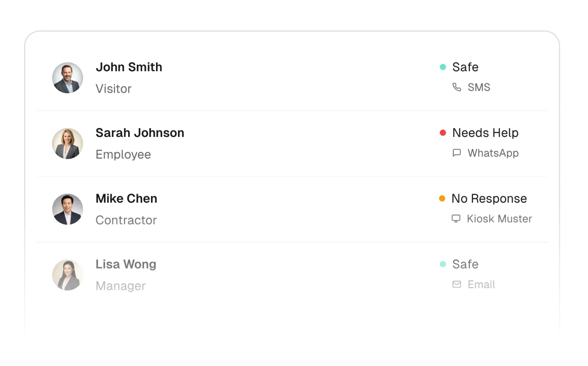The width and height of the screenshot is (588, 366).
Task: Click the Email envelope icon for Lisa Wong
Action: pos(457,284)
